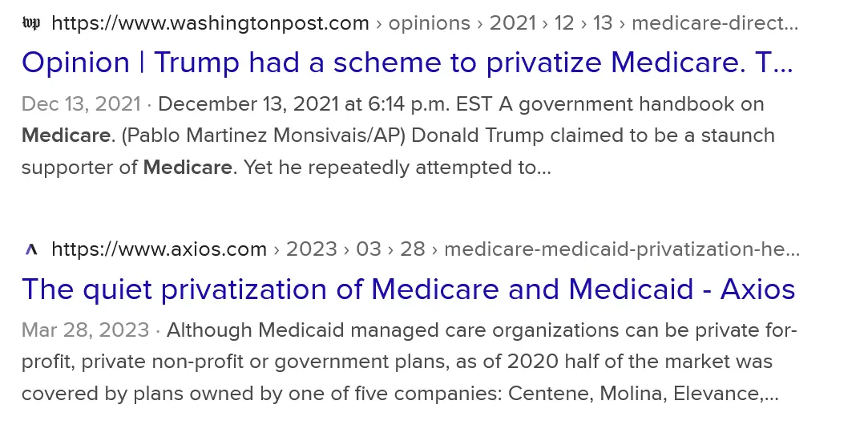Click the "2021" breadcrumb in Washington Post result

click(512, 22)
